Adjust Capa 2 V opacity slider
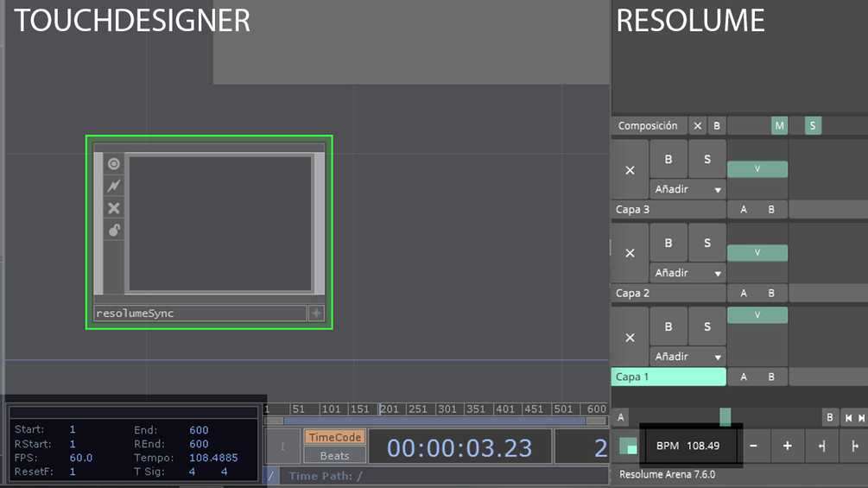Screen dimensions: 868x488 coord(757,252)
